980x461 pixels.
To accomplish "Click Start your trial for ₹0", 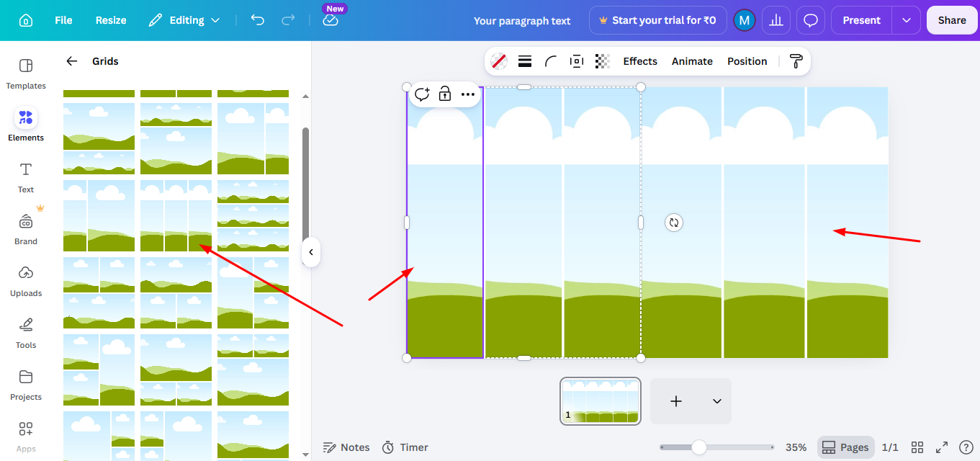I will (657, 20).
